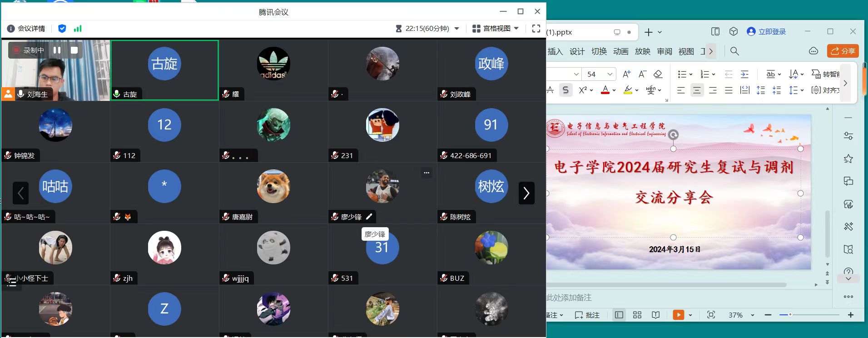Stop the meeting recording
This screenshot has height=338, width=868.
(74, 50)
